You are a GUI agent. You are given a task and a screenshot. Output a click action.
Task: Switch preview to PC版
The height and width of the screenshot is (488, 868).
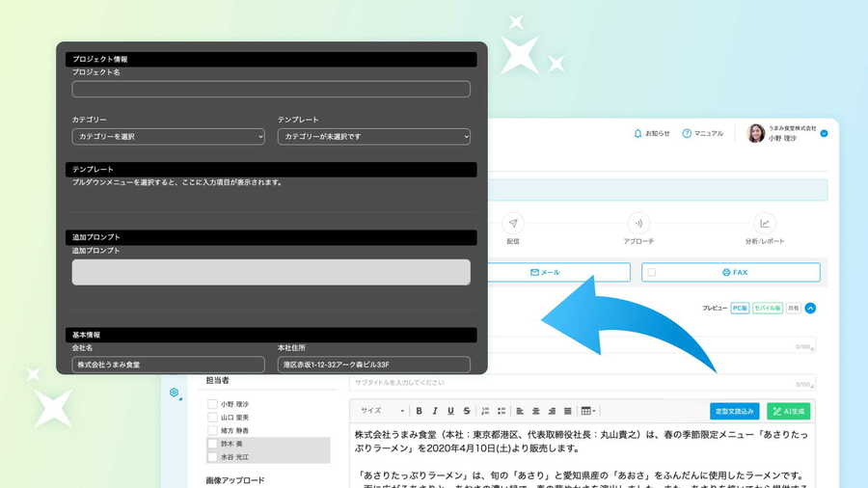tap(739, 308)
